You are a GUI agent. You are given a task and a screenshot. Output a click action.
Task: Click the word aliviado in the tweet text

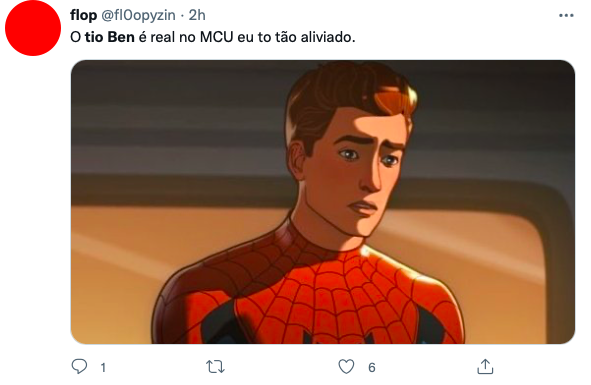(x=328, y=37)
